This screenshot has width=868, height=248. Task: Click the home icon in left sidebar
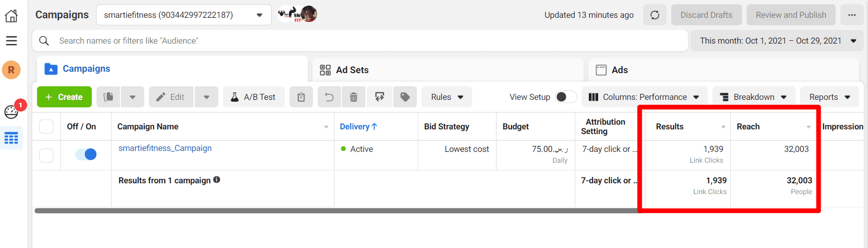coord(11,16)
